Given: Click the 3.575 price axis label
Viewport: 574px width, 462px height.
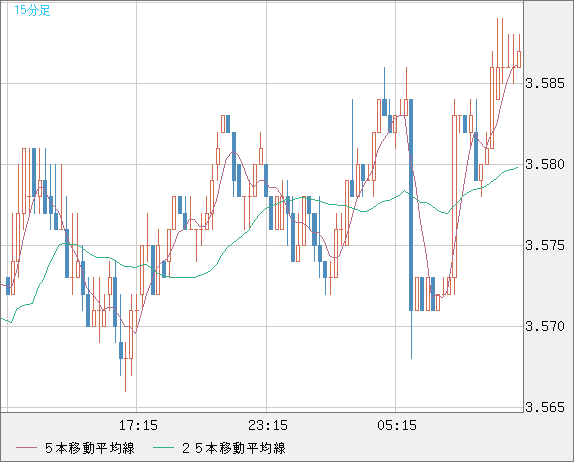Looking at the screenshot, I should [x=545, y=245].
